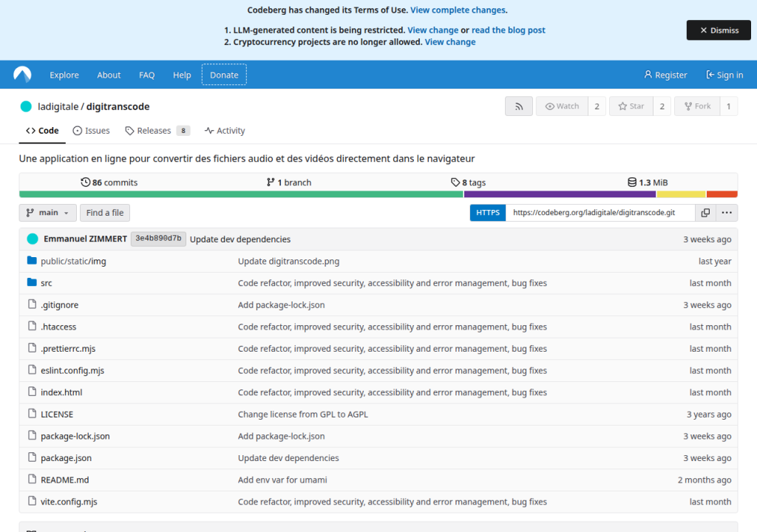The height and width of the screenshot is (532, 757).
Task: Open read the blog post link
Action: pyautogui.click(x=509, y=30)
